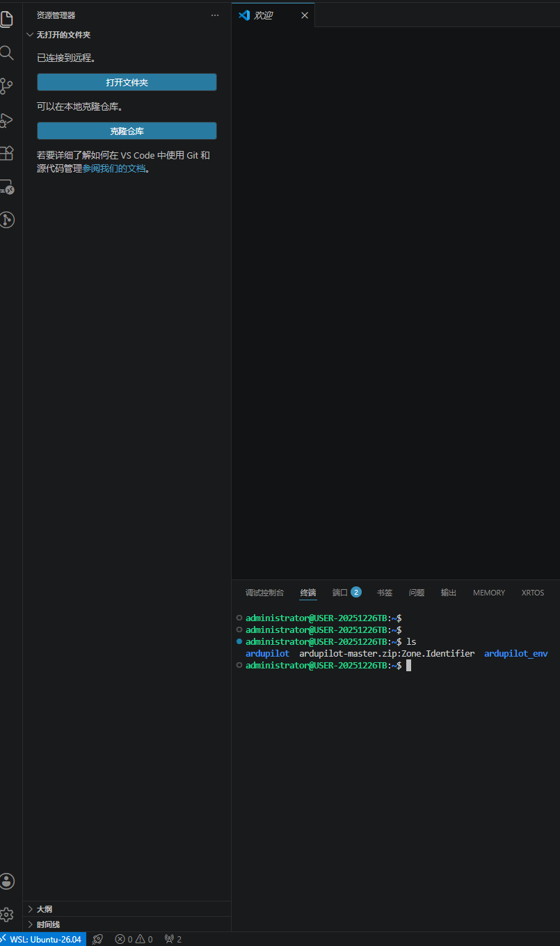Collapse the 无打开的文件夹 section
560x946 pixels.
coord(30,35)
